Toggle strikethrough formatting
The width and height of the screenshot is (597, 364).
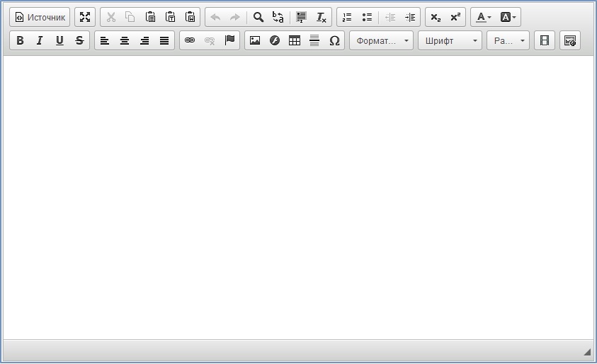pos(79,40)
